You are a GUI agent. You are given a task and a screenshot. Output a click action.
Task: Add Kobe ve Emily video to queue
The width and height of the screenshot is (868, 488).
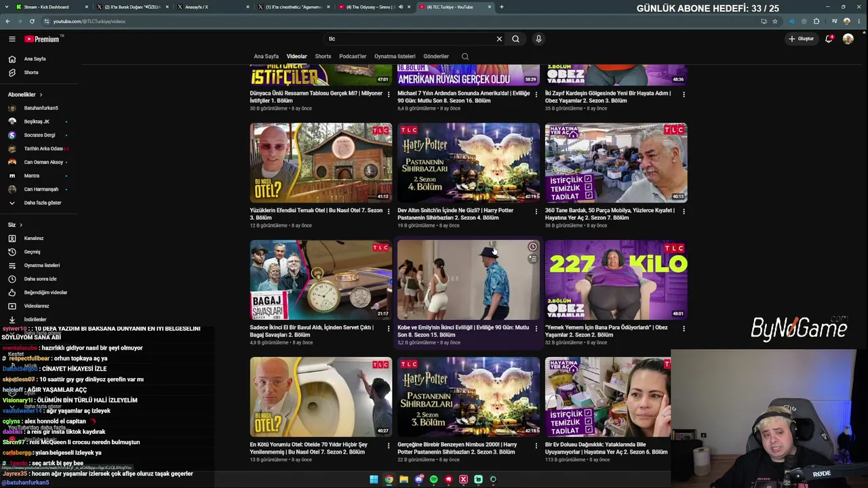tap(532, 258)
